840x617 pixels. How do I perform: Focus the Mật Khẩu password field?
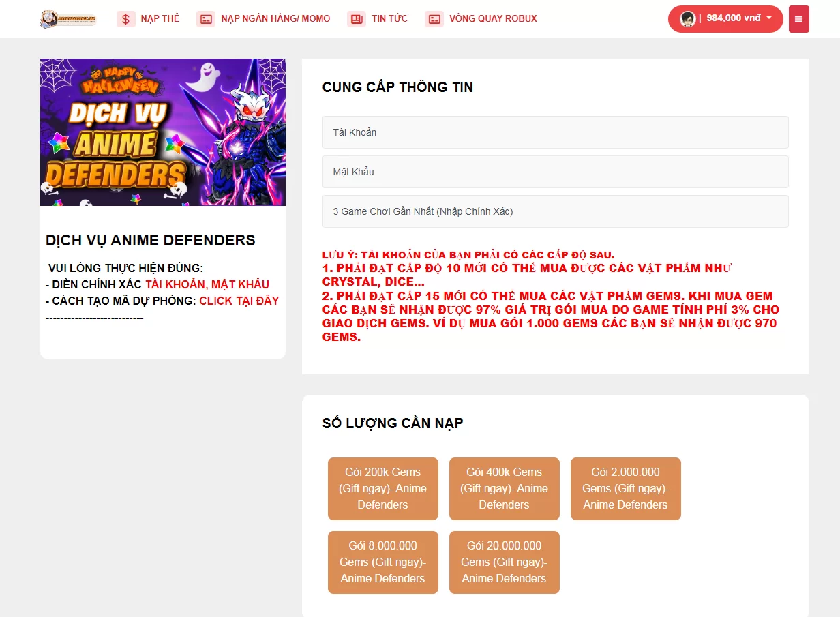pyautogui.click(x=556, y=172)
